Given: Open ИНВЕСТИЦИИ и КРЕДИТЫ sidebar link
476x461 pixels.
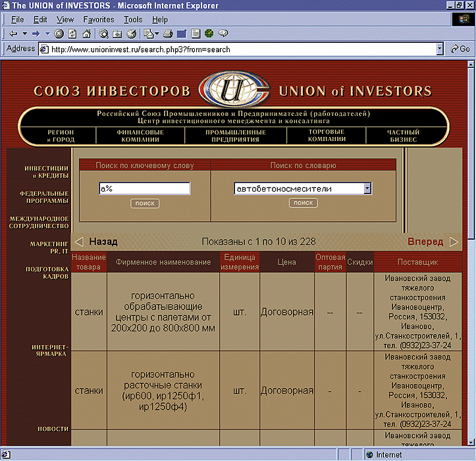Looking at the screenshot, I should click(x=47, y=172).
